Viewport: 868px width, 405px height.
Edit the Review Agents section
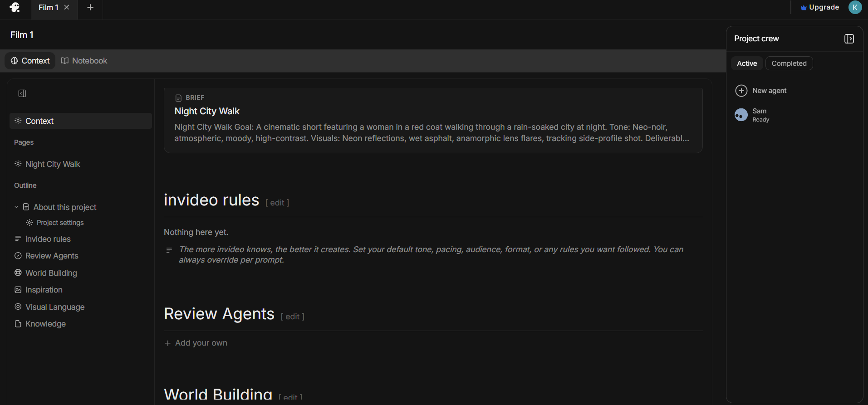(x=293, y=317)
